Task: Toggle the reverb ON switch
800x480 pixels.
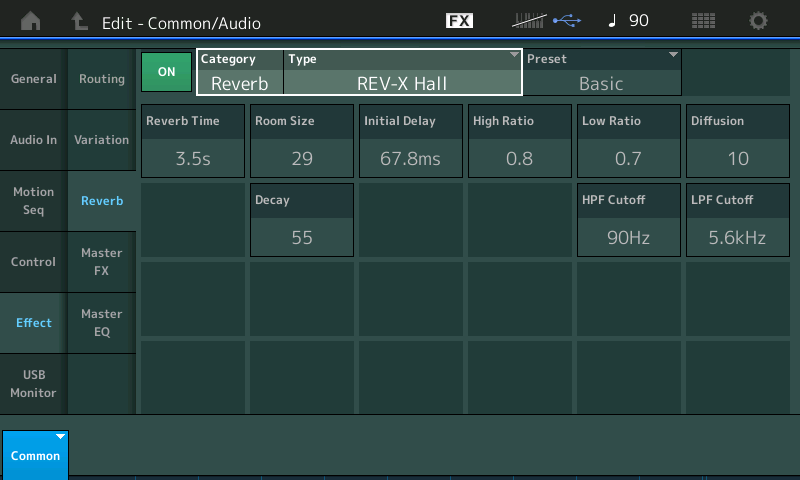Action: click(166, 72)
